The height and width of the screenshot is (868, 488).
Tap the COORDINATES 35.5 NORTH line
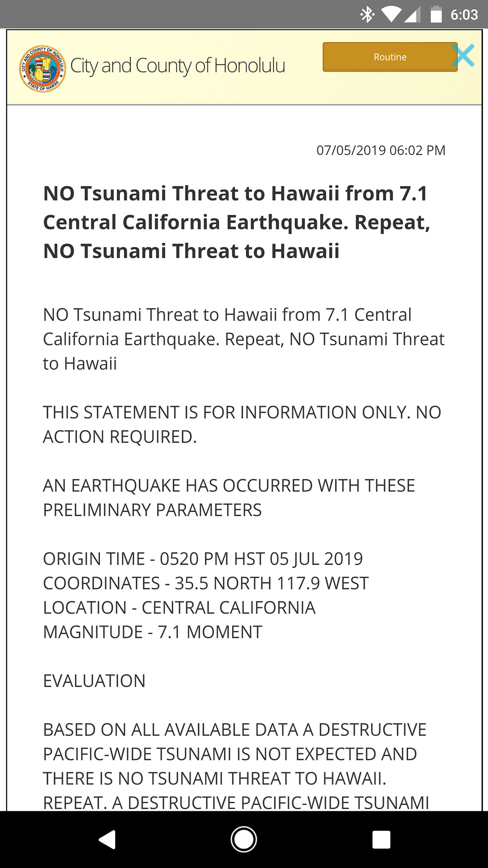206,583
